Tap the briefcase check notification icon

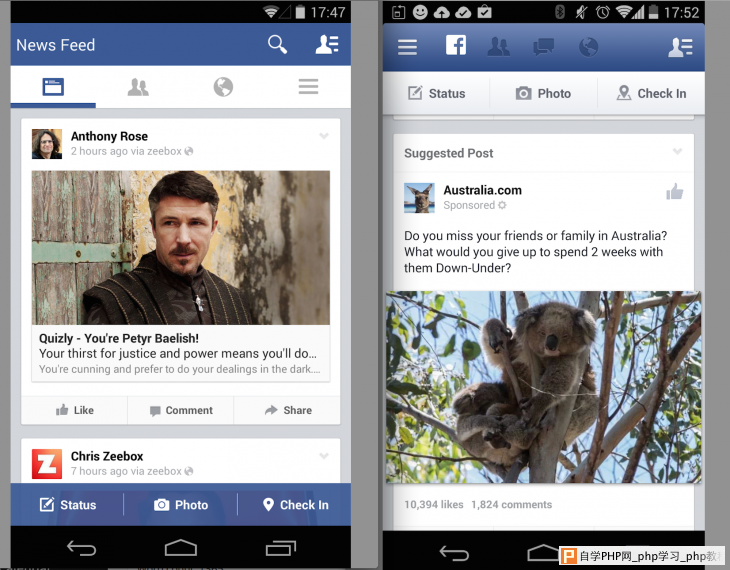[484, 12]
